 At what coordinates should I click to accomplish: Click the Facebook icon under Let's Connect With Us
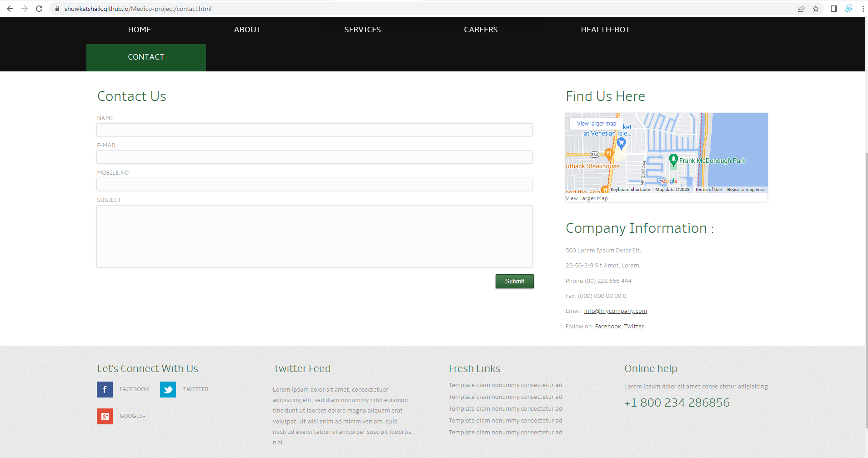point(105,389)
